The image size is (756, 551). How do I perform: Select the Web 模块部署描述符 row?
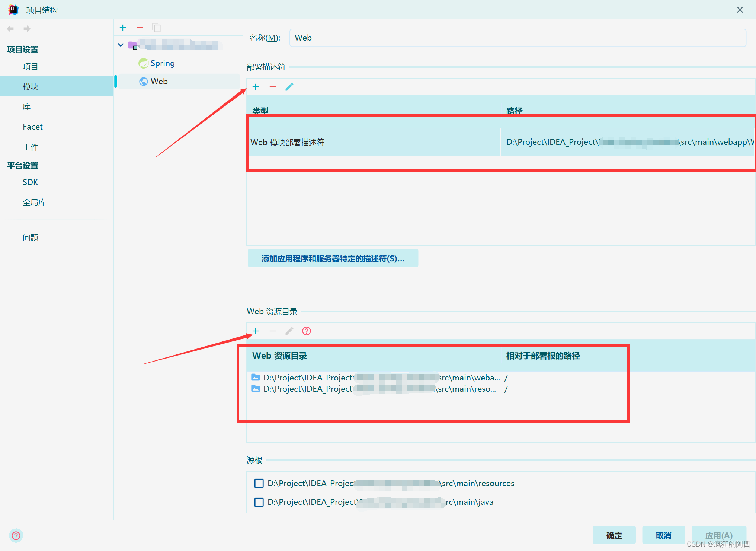pos(500,142)
